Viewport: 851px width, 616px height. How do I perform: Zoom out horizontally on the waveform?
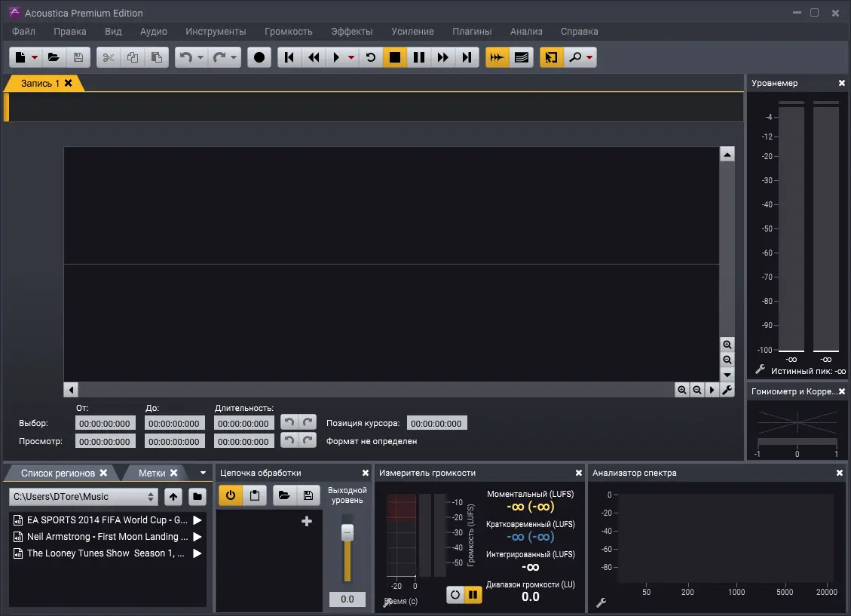point(697,390)
